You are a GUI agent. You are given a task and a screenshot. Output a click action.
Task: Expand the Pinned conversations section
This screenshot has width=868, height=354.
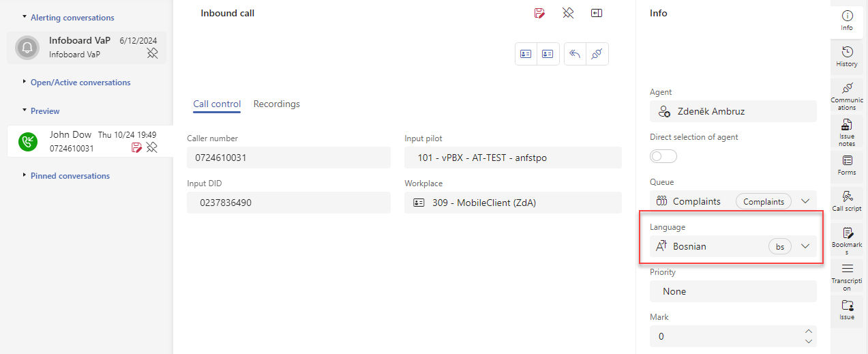point(25,175)
